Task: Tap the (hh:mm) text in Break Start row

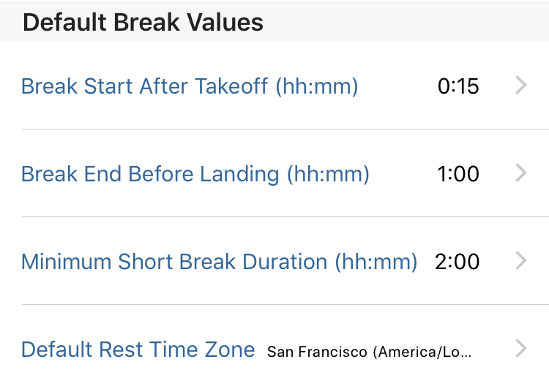Action: (x=317, y=86)
